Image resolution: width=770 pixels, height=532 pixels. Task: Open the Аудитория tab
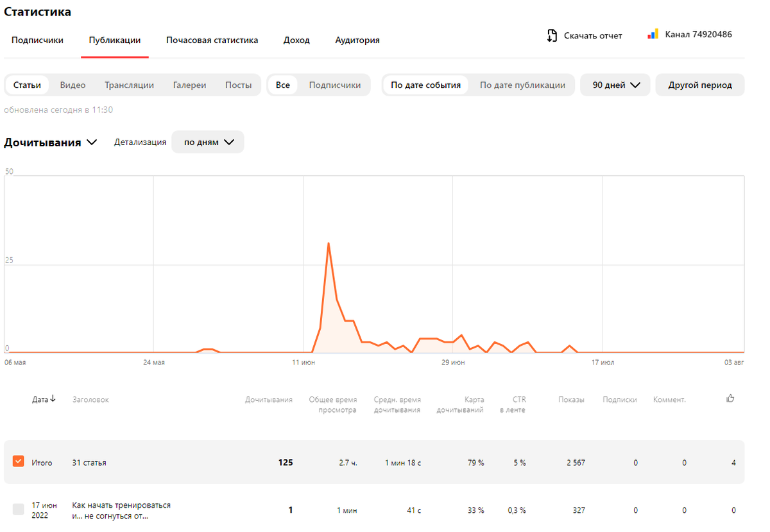pos(357,40)
